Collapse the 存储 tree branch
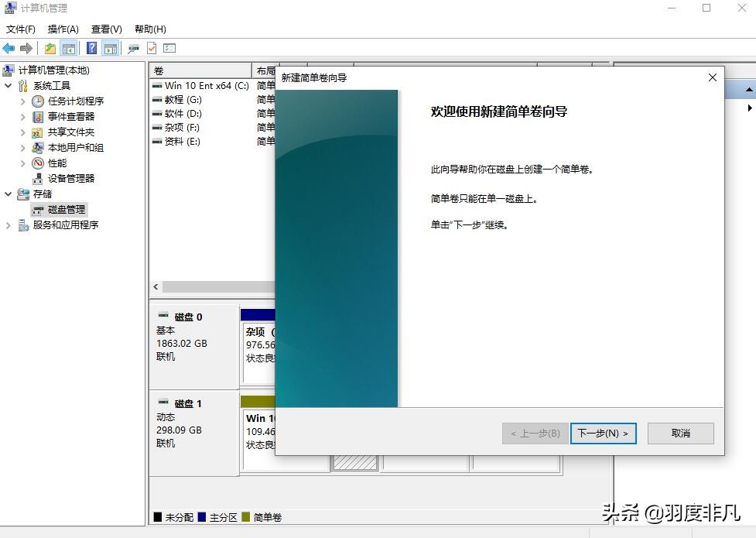Image resolution: width=756 pixels, height=538 pixels. pyautogui.click(x=8, y=194)
